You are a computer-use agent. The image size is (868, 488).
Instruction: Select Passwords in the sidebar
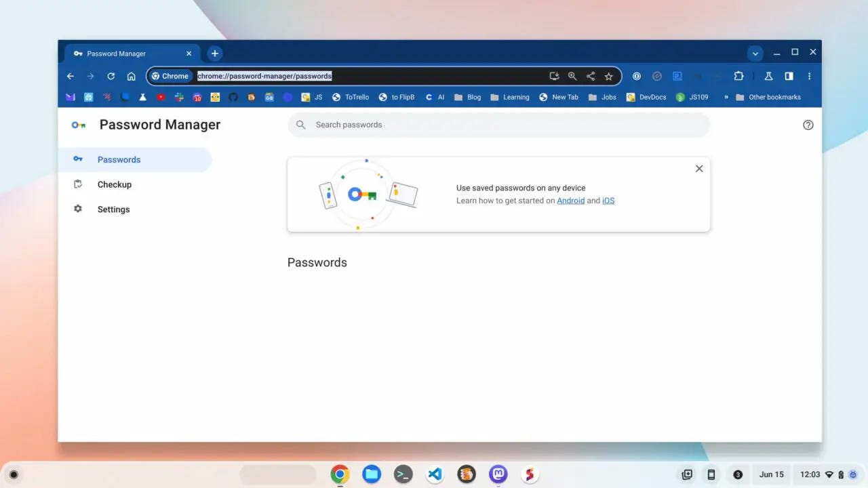[x=135, y=160]
